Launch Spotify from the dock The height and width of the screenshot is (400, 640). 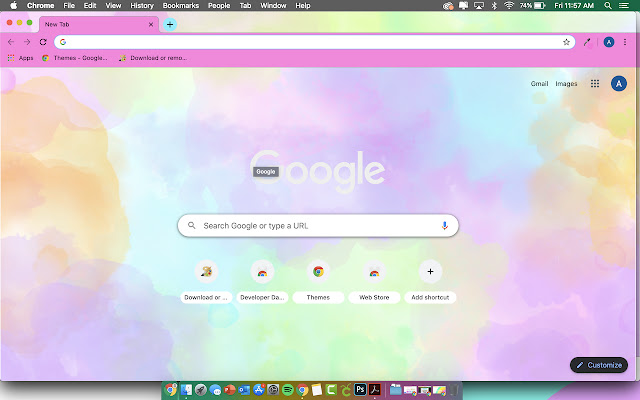(x=288, y=390)
